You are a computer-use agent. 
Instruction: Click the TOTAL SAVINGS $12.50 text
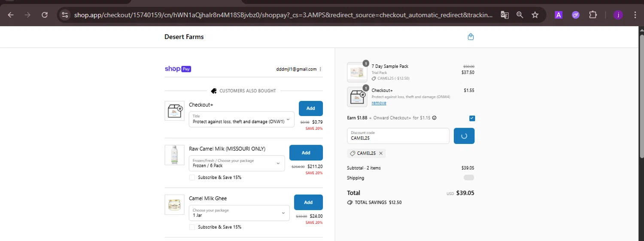(377, 202)
